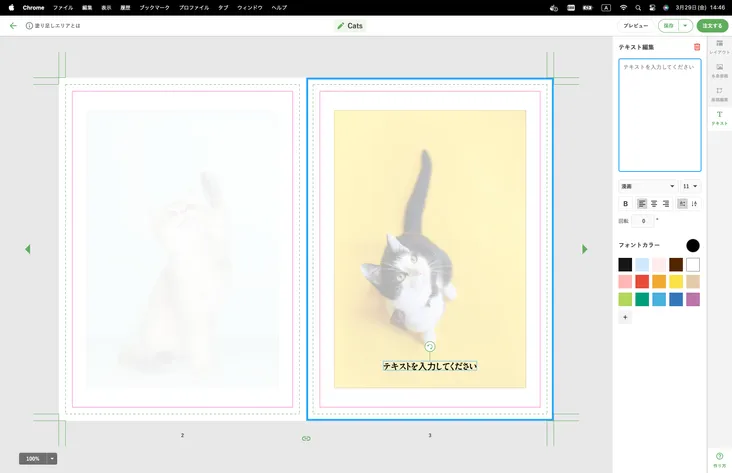The width and height of the screenshot is (732, 473).
Task: Pick the red font color swatch
Action: coord(642,282)
